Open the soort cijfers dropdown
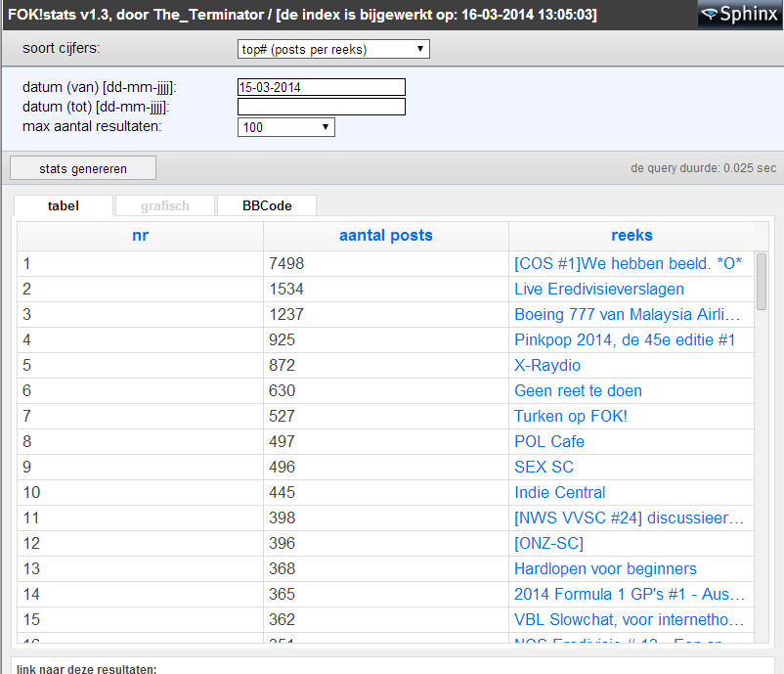 point(333,49)
